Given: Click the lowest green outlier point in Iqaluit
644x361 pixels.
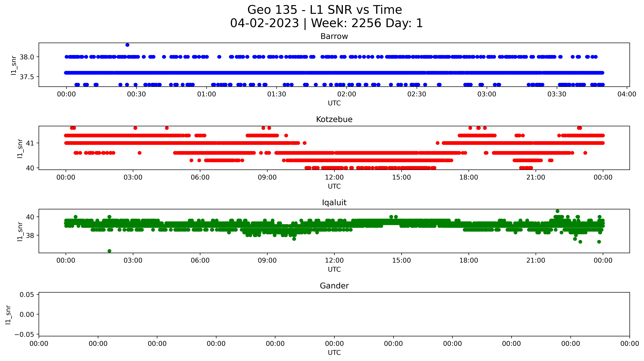Looking at the screenshot, I should (109, 251).
